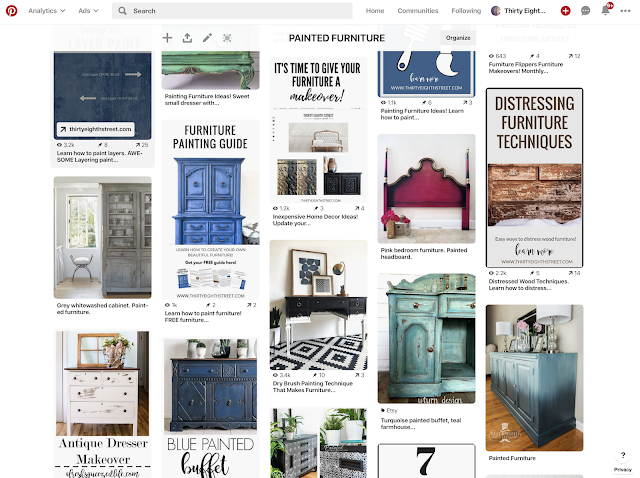Click the 2.2k impressions stat on distressing pin
Image resolution: width=640 pixels, height=478 pixels.
pyautogui.click(x=498, y=273)
